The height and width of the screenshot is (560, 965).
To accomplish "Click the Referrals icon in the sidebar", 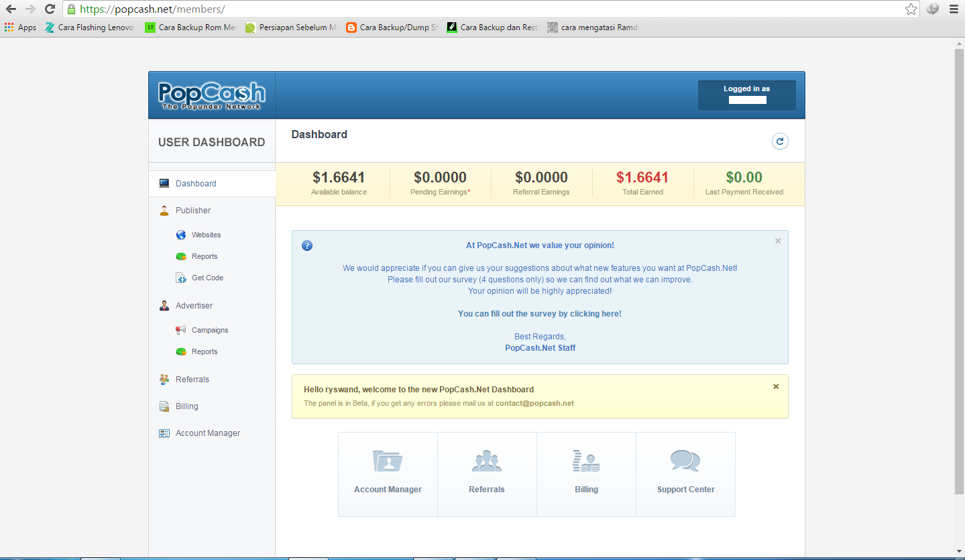I will (164, 379).
